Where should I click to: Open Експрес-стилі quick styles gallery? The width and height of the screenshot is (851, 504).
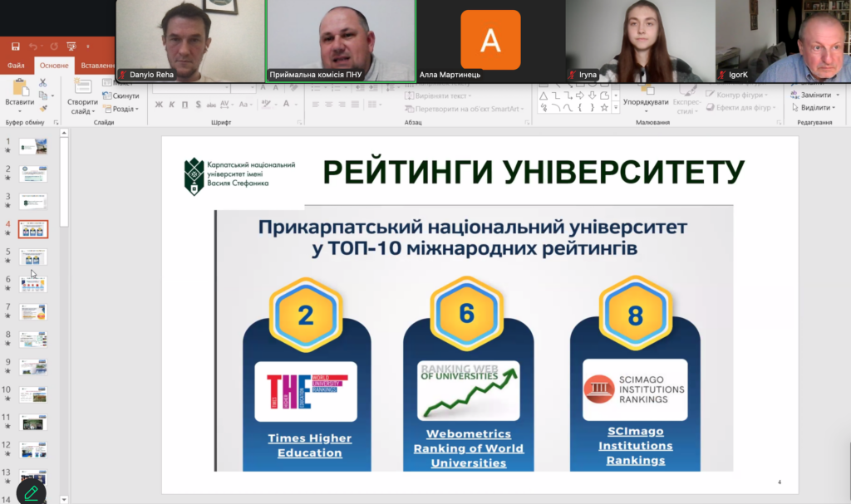[686, 98]
